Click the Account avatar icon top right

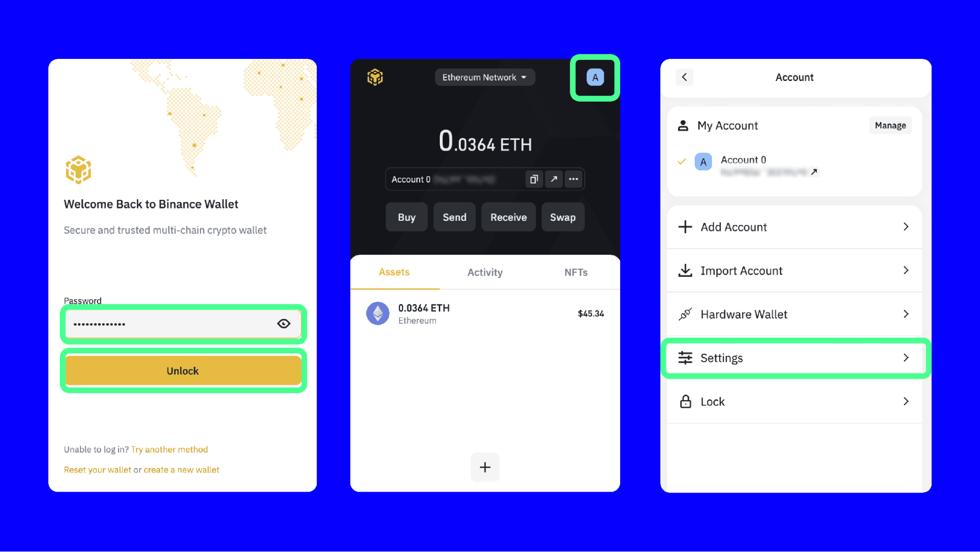coord(595,77)
